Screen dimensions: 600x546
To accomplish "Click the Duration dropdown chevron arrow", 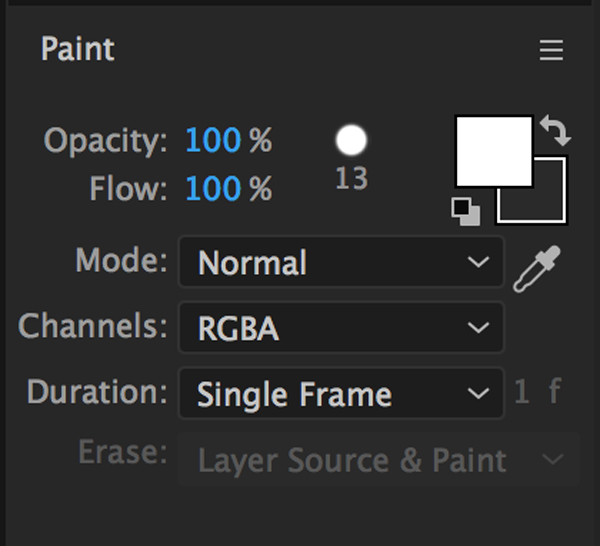I will pyautogui.click(x=478, y=393).
